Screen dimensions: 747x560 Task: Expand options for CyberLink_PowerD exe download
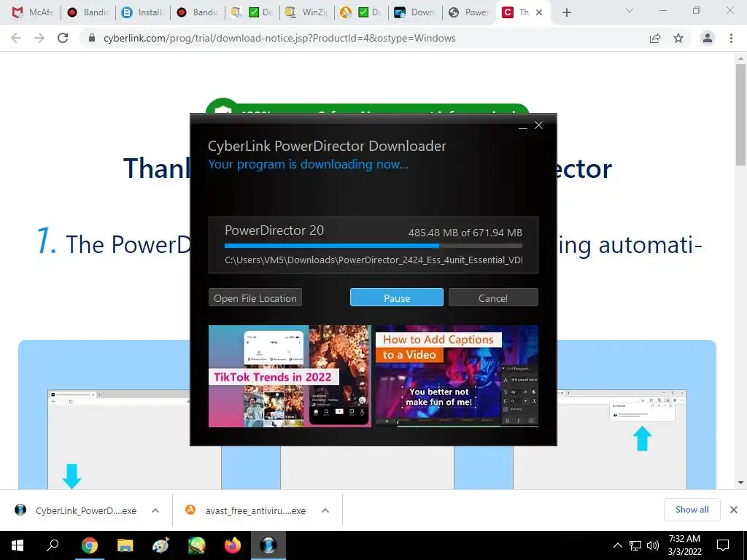tap(155, 510)
